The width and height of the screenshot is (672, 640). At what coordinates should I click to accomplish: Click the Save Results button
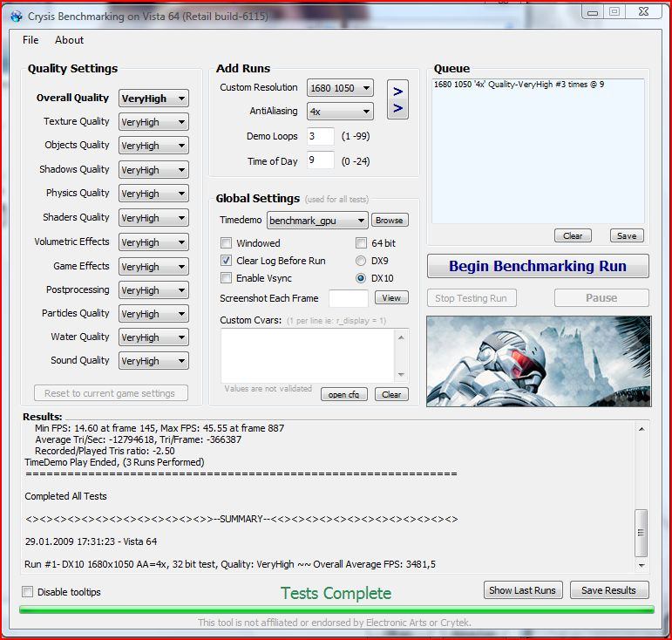(x=609, y=590)
